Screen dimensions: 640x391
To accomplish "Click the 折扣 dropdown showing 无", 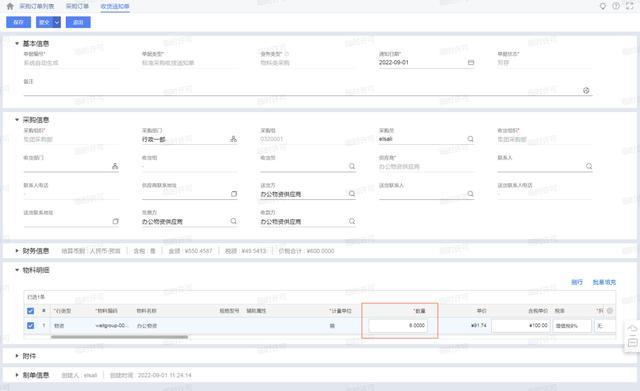I will pos(605,326).
